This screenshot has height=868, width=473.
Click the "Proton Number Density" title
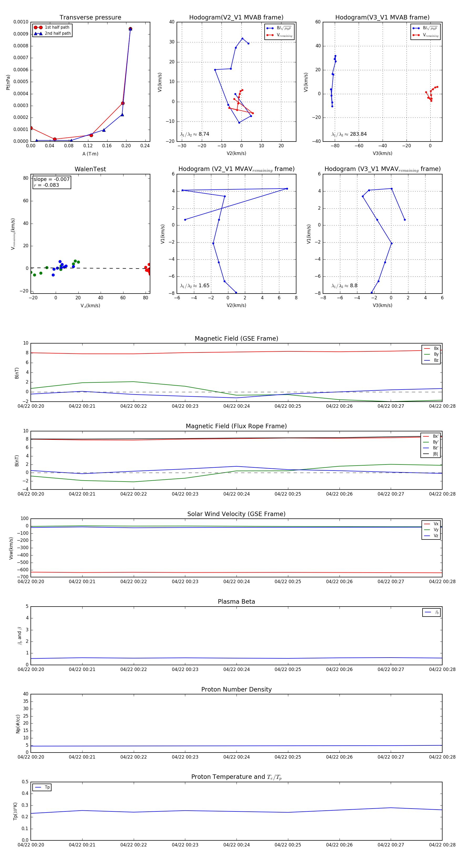(x=236, y=689)
